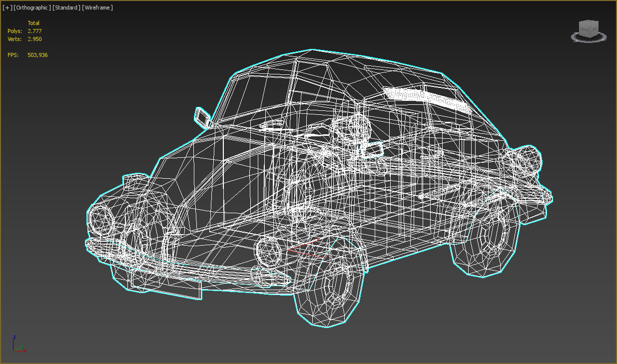
Task: Click the Verts count statistic
Action: [34, 39]
